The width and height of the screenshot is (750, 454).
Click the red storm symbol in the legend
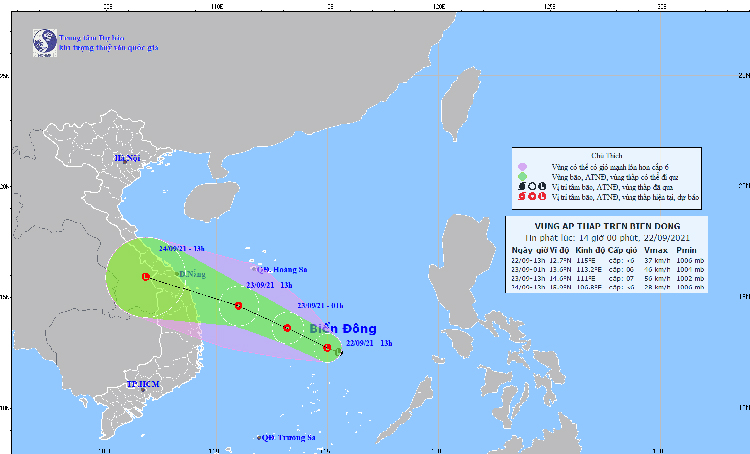(x=522, y=197)
